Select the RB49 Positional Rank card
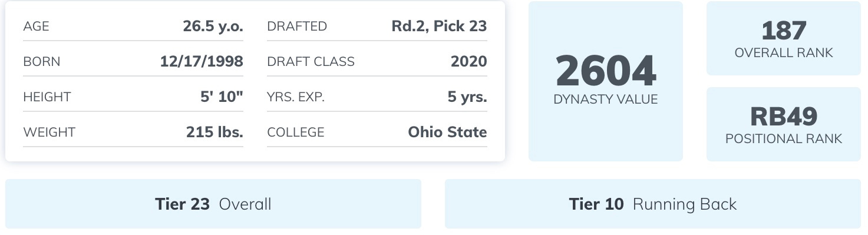Image resolution: width=868 pixels, height=235 pixels. pyautogui.click(x=783, y=124)
